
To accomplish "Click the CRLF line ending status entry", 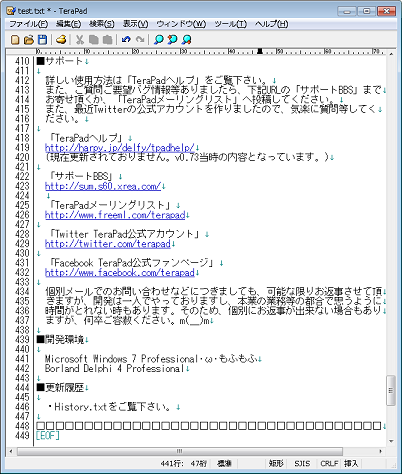I will (x=329, y=463).
